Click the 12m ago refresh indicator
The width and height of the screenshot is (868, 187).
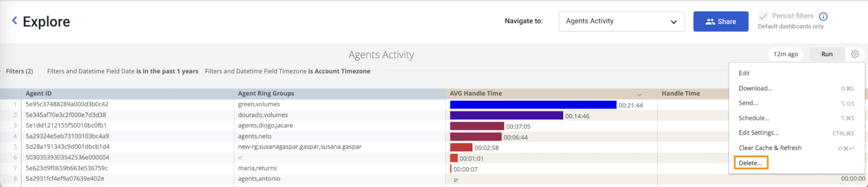click(785, 54)
